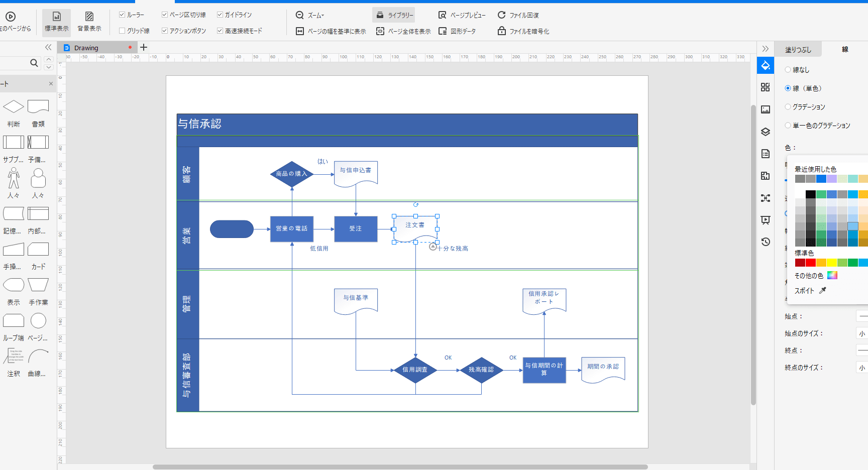Image resolution: width=868 pixels, height=470 pixels.
Task: Collapse the left shape library panel
Action: tap(48, 47)
